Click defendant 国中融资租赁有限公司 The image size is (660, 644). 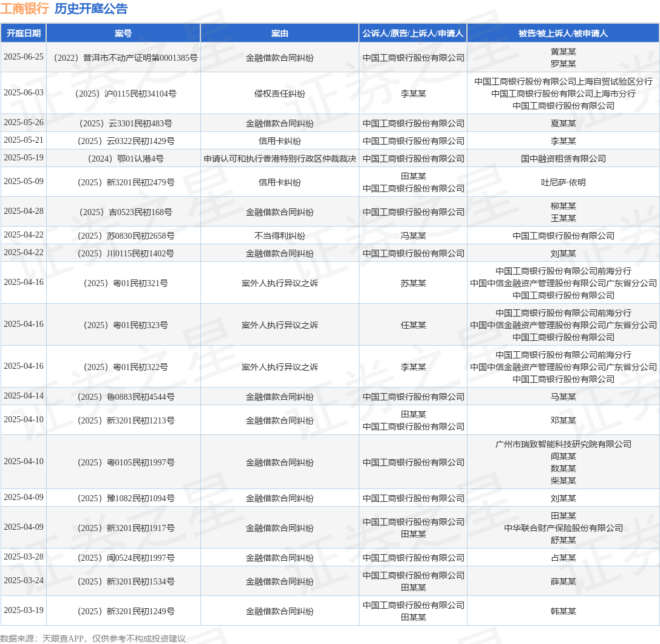click(563, 159)
